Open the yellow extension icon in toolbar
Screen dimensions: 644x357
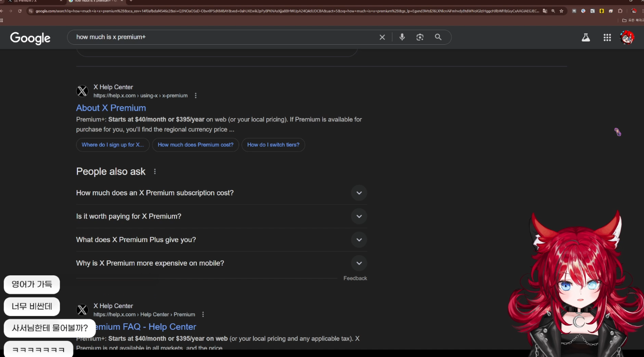tap(602, 11)
